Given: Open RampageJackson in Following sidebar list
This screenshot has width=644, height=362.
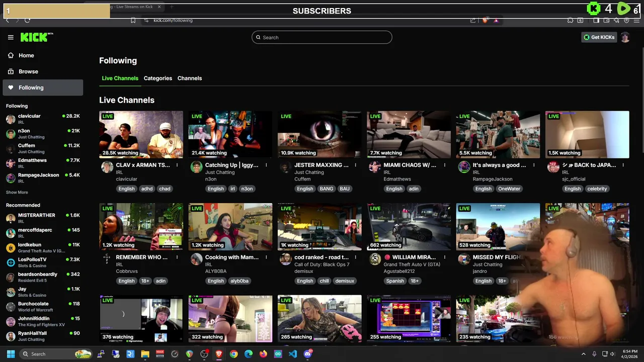Looking at the screenshot, I should click(43, 177).
